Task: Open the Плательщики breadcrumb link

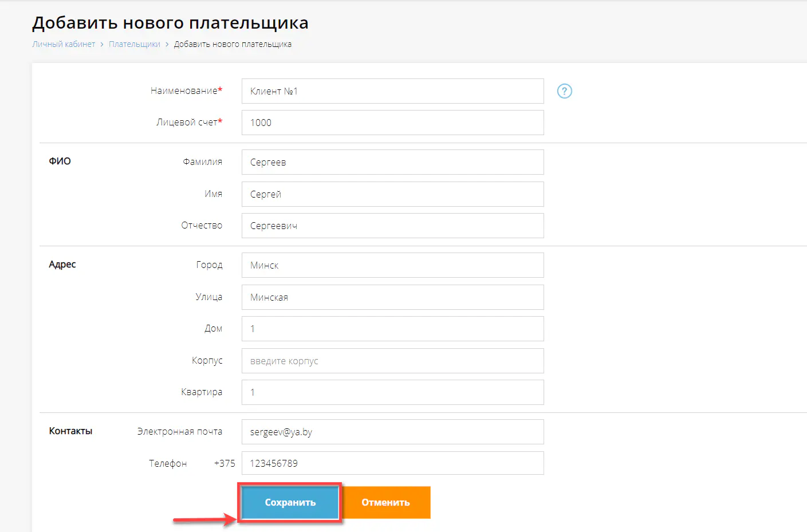Action: click(x=135, y=44)
